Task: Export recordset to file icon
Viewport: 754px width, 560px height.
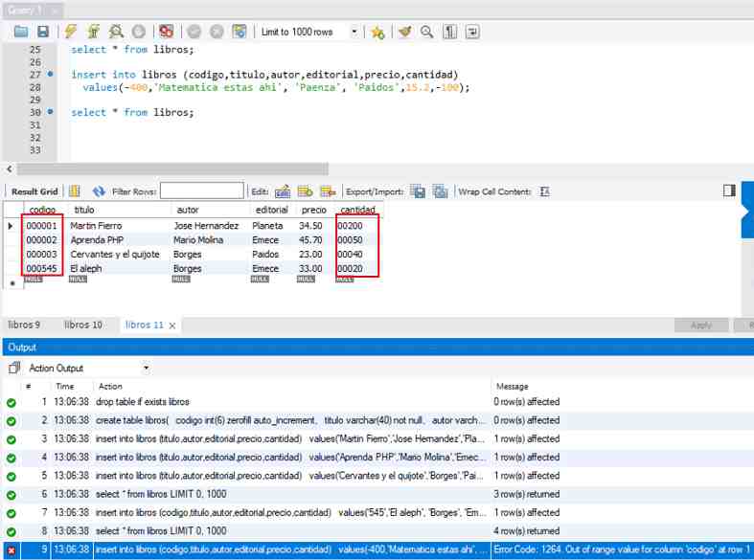Action: [x=418, y=191]
